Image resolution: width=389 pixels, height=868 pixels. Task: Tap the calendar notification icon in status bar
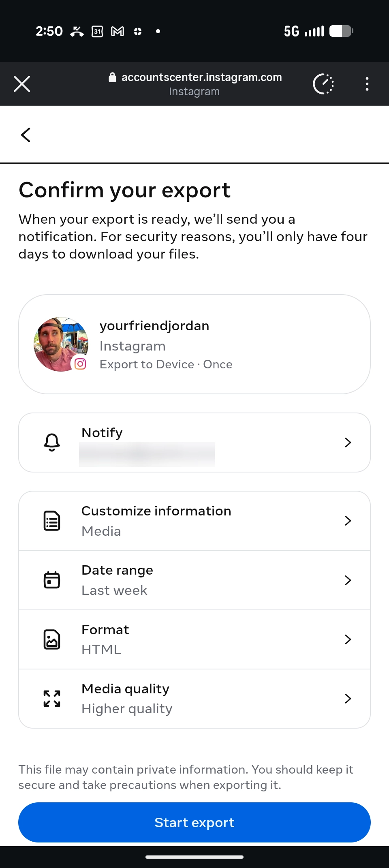pyautogui.click(x=97, y=31)
